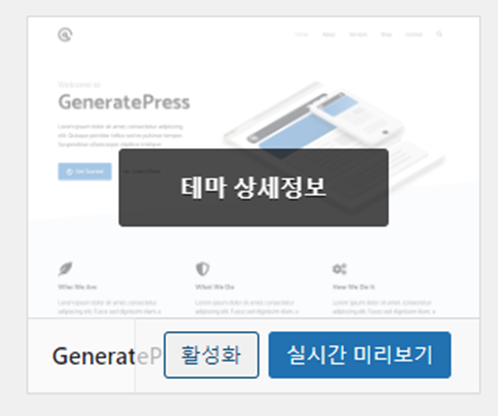Click the large GeneratePress heading in preview
Viewport: 498px width, 416px height.
click(x=124, y=102)
